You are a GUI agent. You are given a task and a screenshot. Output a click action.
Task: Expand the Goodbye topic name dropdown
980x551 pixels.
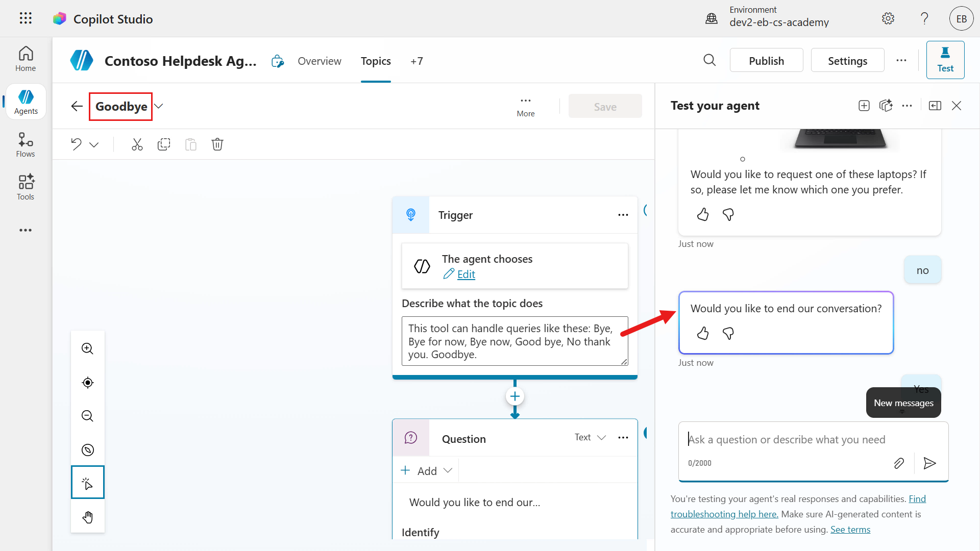coord(159,106)
